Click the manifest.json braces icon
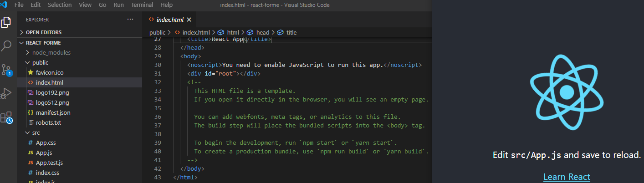This screenshot has width=644, height=183. click(31, 112)
